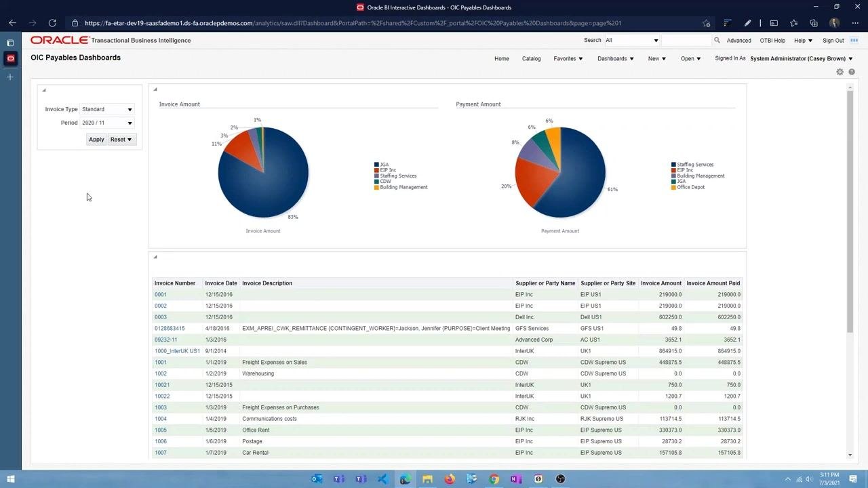Viewport: 868px width, 488px height.
Task: Click the Apply button
Action: tap(96, 140)
